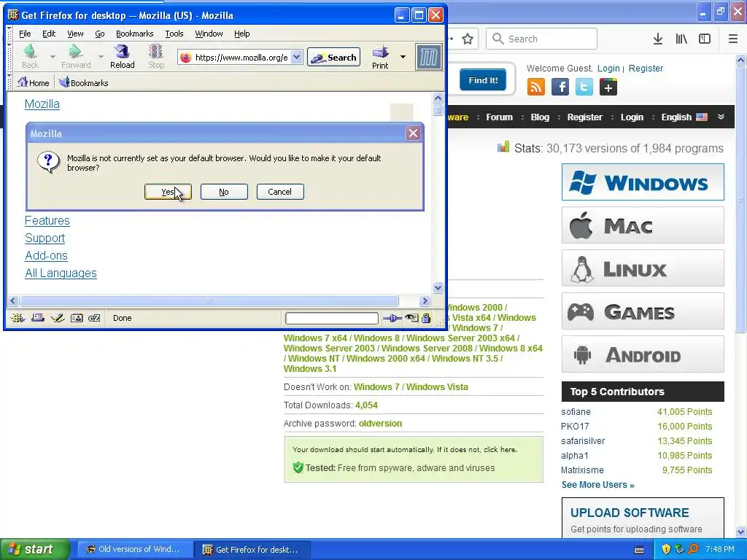747x560 pixels.
Task: Open IRC Chat component in the status bar
Action: point(94,318)
